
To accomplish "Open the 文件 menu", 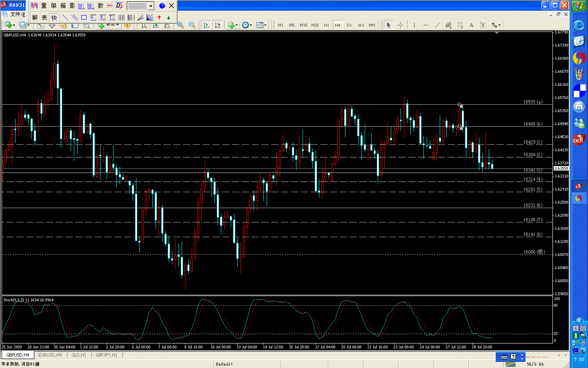I will (18, 14).
